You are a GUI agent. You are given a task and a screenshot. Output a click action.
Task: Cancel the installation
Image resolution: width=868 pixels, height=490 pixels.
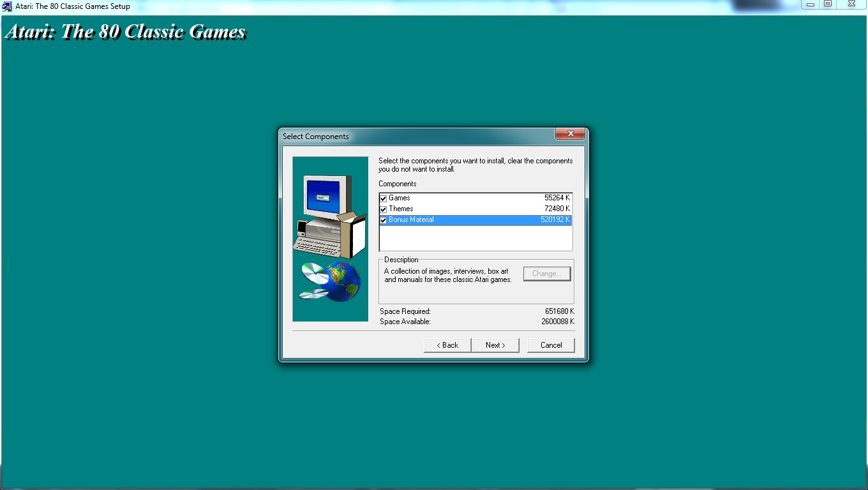[551, 345]
